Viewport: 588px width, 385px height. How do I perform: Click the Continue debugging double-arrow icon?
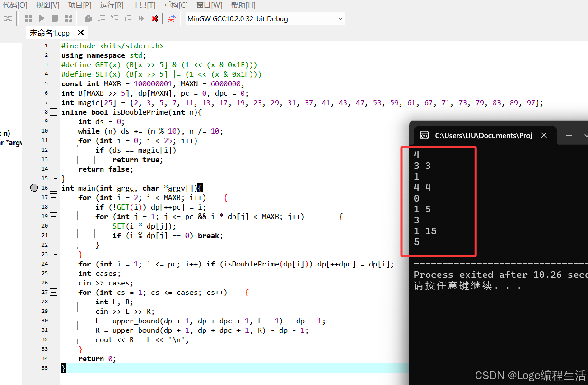click(141, 18)
